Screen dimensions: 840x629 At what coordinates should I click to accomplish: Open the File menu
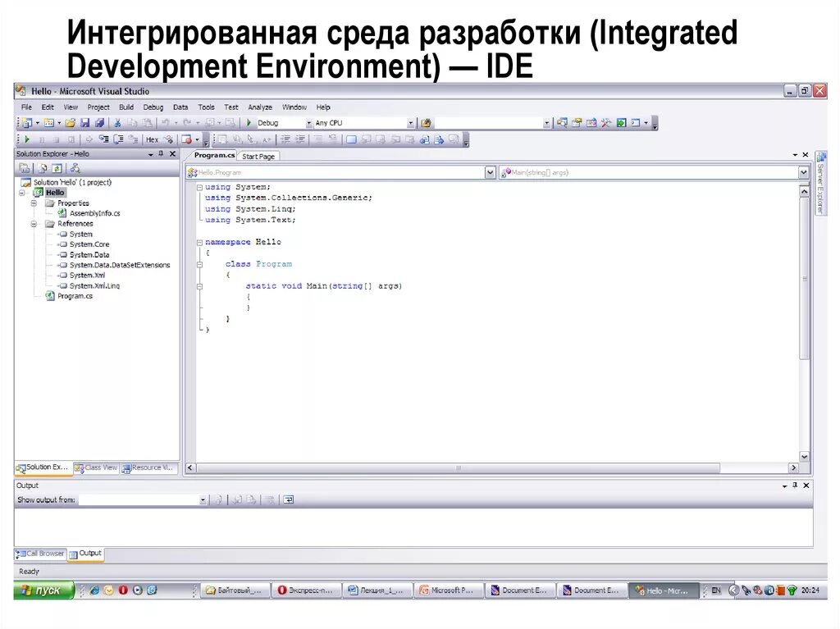(26, 107)
